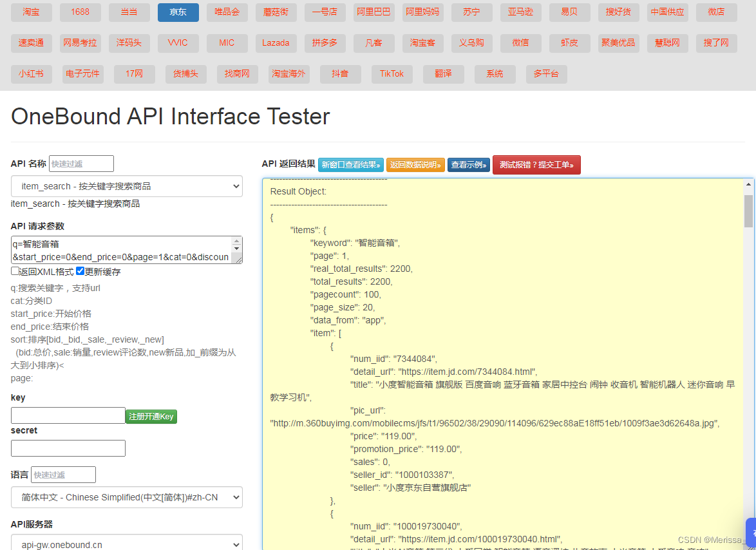This screenshot has height=550, width=756.
Task: Switch to the 1688 platform tab
Action: coord(80,12)
